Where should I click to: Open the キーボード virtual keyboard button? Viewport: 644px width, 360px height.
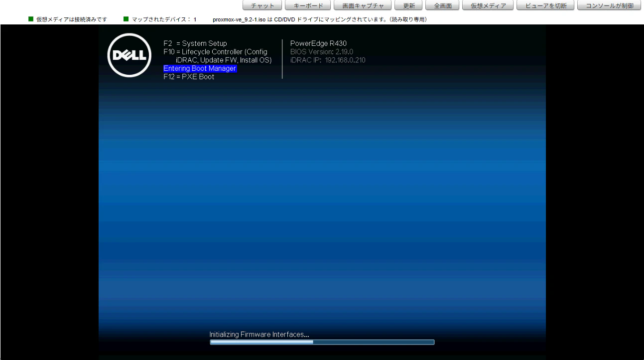click(307, 6)
